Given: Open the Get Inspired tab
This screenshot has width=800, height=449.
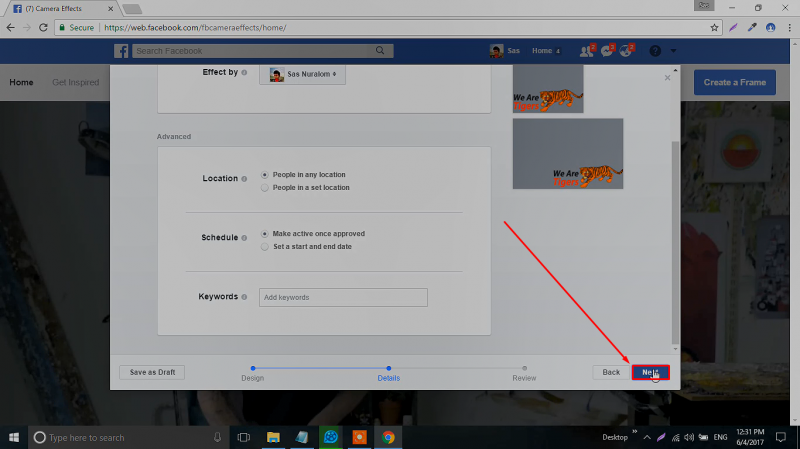Looking at the screenshot, I should pyautogui.click(x=75, y=82).
